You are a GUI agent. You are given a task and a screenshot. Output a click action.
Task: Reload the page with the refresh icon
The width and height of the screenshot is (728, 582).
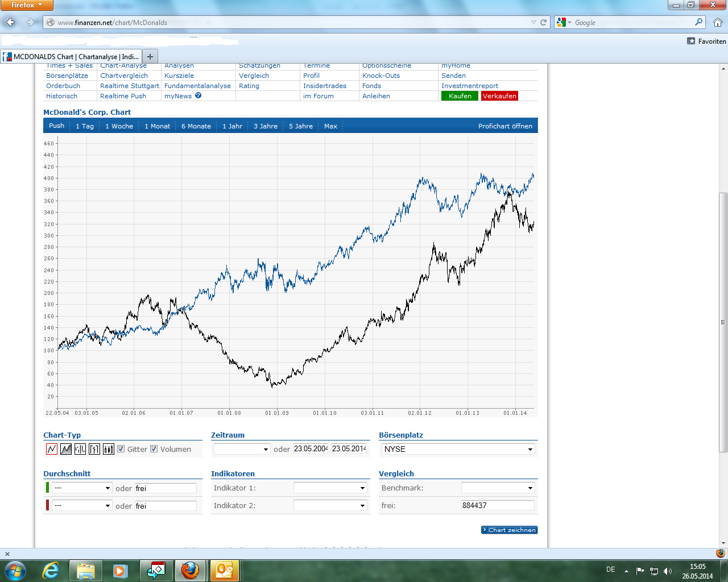(543, 23)
